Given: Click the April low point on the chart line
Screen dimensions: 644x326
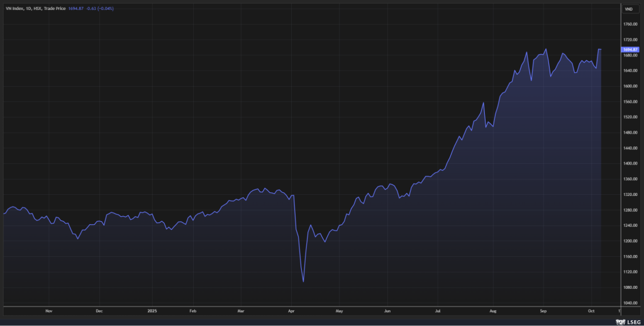Looking at the screenshot, I should (303, 281).
